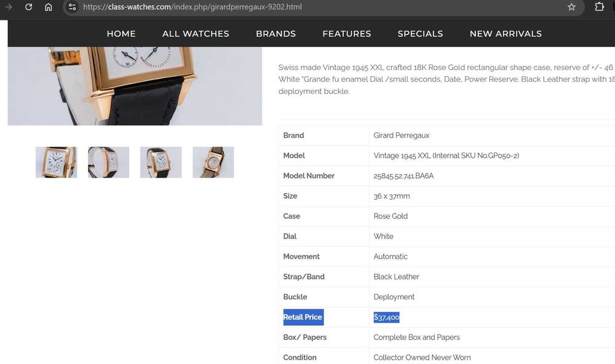The image size is (615, 364).
Task: Go to the browser home page icon
Action: click(48, 7)
